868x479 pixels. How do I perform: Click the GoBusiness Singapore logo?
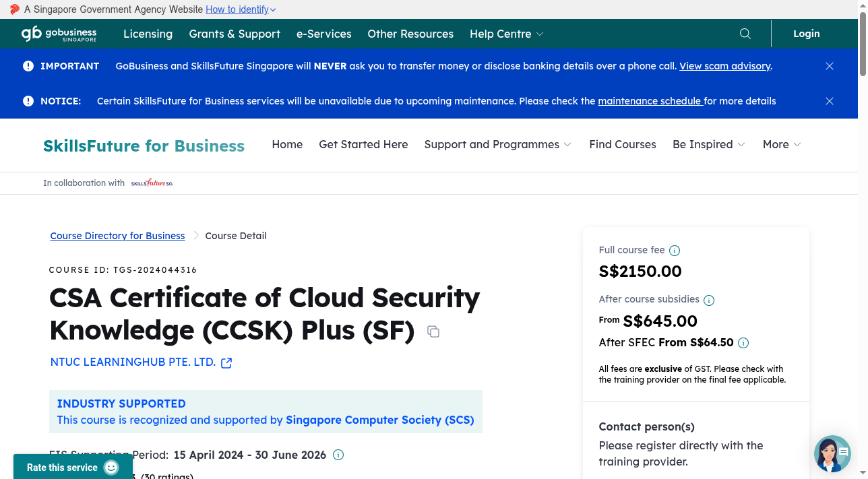click(x=59, y=34)
